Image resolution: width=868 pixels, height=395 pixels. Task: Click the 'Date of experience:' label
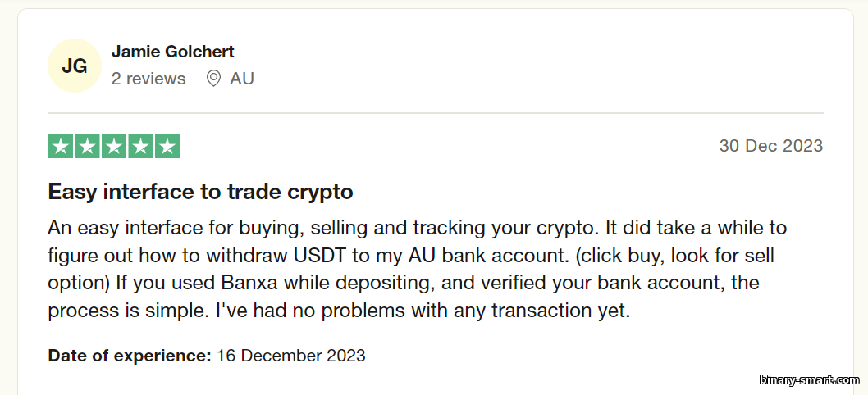point(130,355)
